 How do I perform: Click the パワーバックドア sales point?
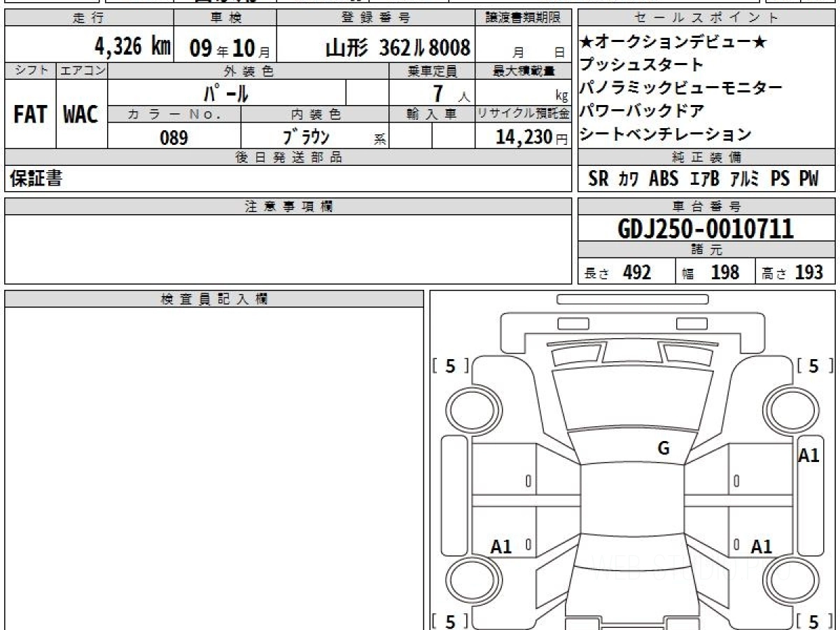pyautogui.click(x=642, y=111)
